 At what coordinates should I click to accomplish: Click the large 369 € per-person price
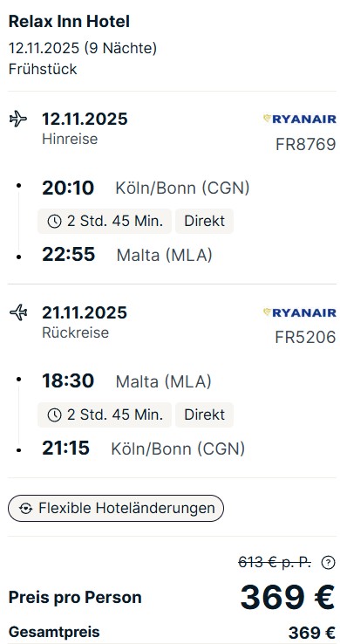(x=288, y=597)
